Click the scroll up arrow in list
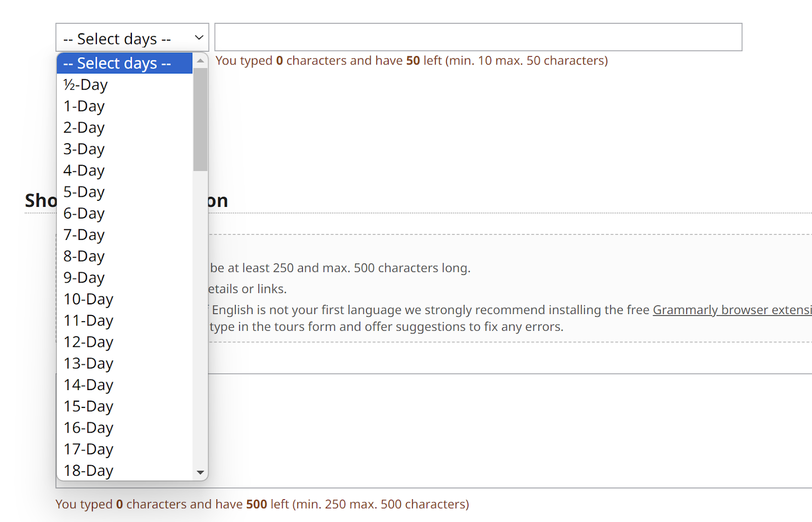This screenshot has height=522, width=812. (x=200, y=61)
